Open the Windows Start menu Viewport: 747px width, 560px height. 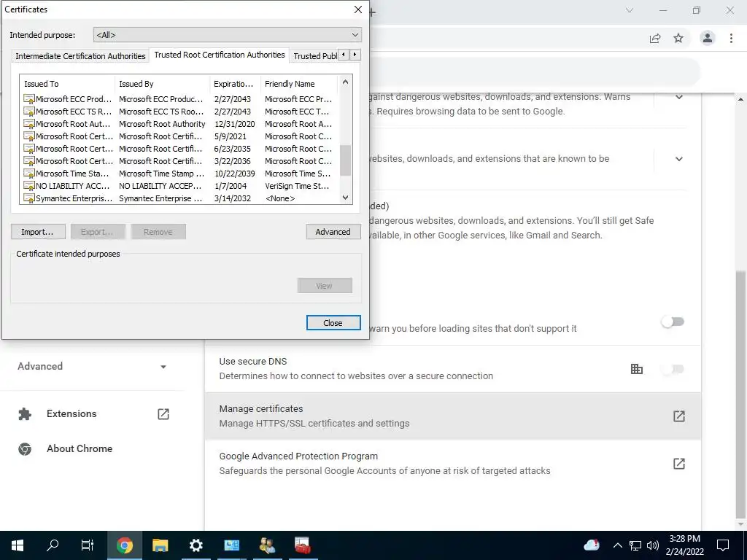pyautogui.click(x=18, y=545)
